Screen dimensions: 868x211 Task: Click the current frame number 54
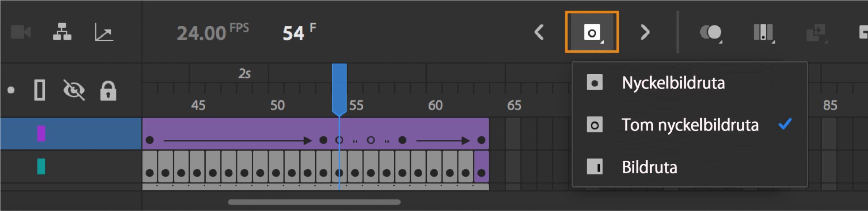[x=293, y=33]
